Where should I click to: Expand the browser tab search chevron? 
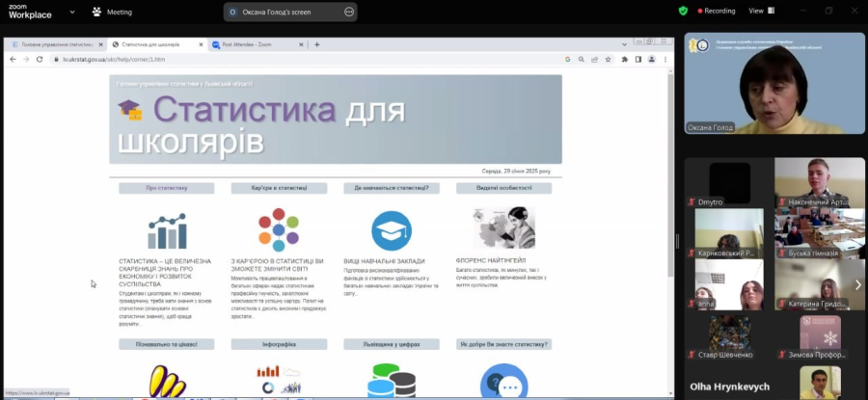[x=624, y=44]
